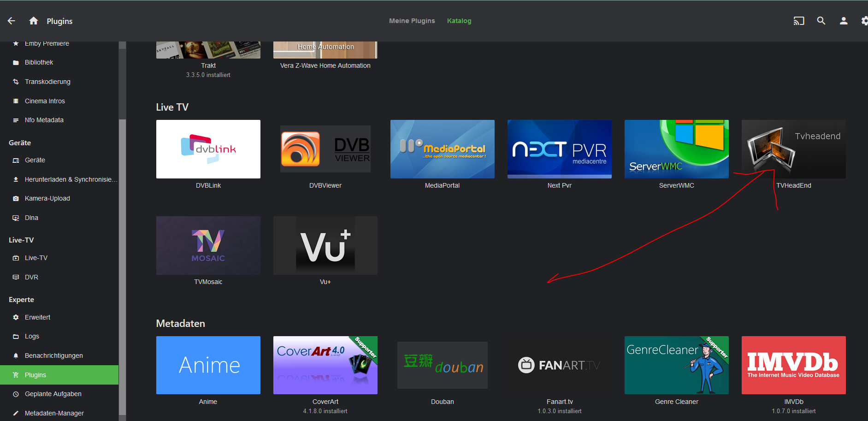Open the search magnifier icon

pos(821,21)
